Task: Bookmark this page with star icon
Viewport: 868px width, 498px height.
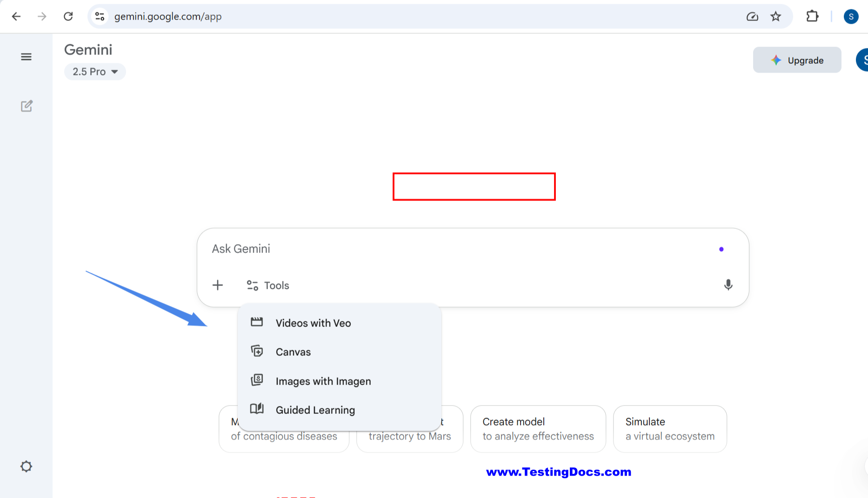Action: (x=775, y=17)
